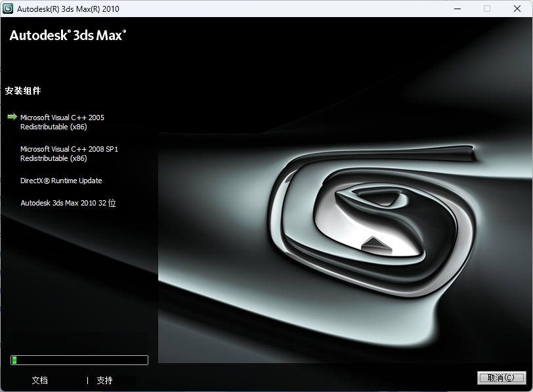This screenshot has height=392, width=533.
Task: Click the window title text in title bar
Action: click(68, 9)
